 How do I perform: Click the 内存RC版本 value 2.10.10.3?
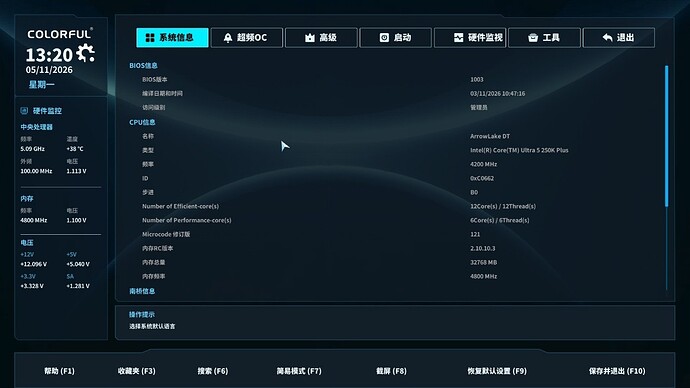click(482, 249)
